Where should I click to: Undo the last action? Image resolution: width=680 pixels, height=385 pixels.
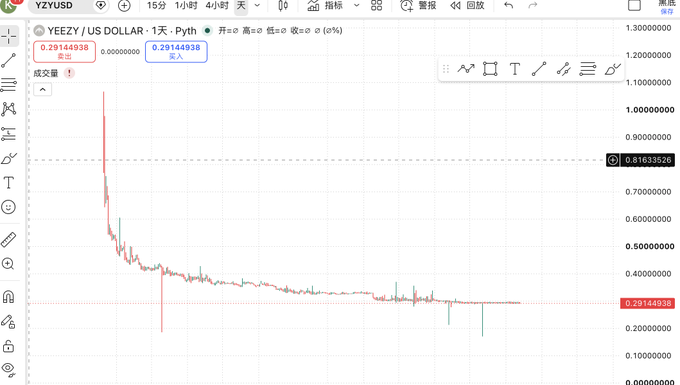pyautogui.click(x=509, y=6)
